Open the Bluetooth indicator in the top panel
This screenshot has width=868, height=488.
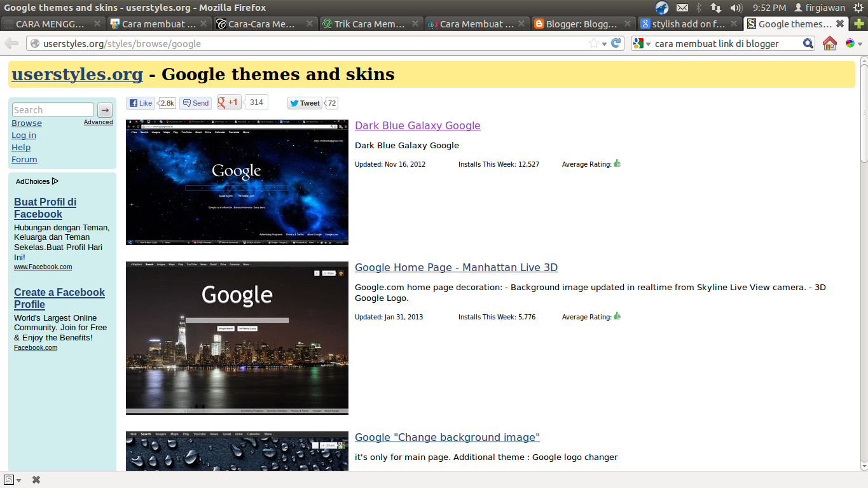[x=699, y=8]
